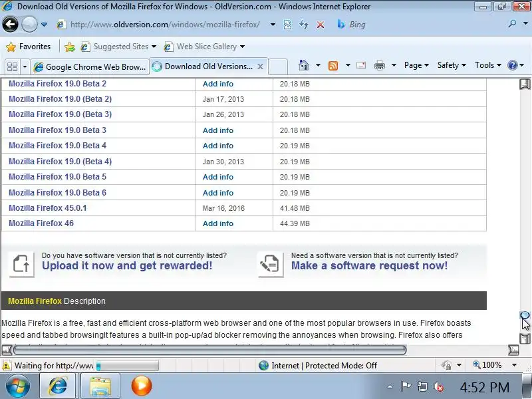Click Internet Protected Mode status zone
532x399 pixels.
coord(318,365)
